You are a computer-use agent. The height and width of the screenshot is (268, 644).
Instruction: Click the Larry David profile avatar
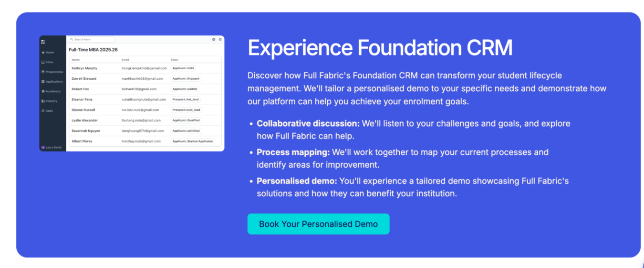coord(43,148)
